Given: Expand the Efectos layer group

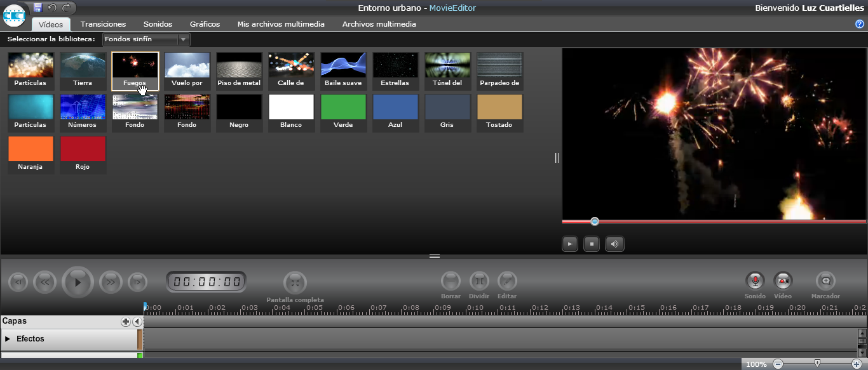Looking at the screenshot, I should (9, 338).
